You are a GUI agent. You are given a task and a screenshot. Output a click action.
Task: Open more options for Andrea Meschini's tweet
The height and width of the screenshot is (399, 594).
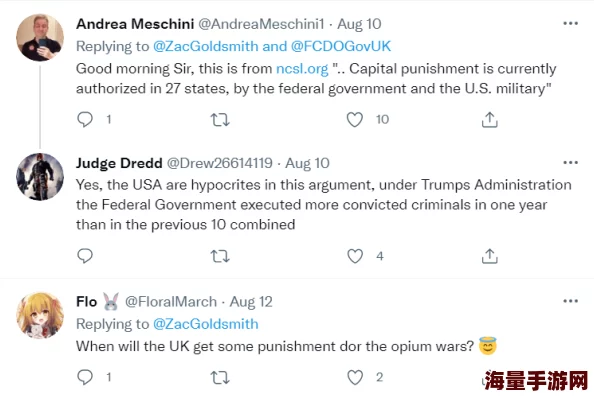(571, 23)
